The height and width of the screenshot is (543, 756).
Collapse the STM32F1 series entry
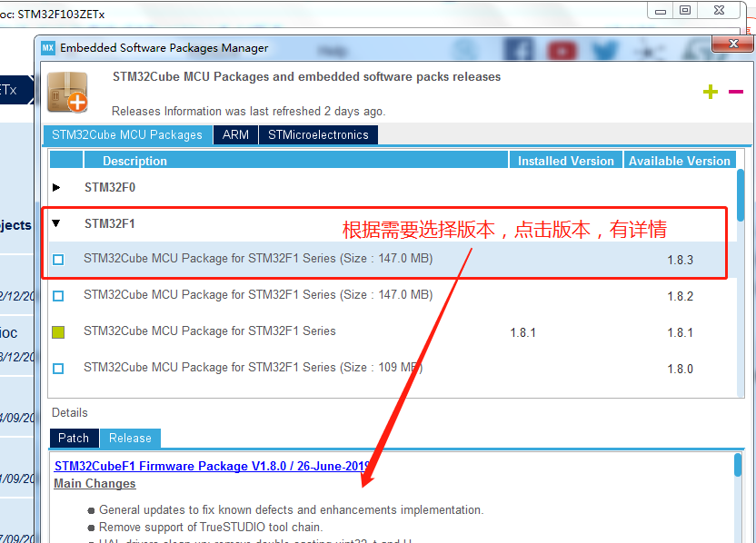click(56, 223)
